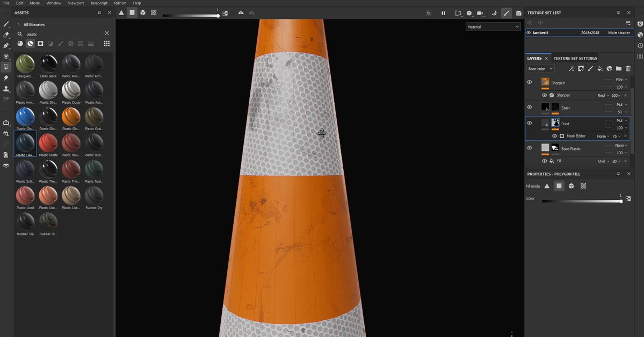Remove the Mask Editor effect
The height and width of the screenshot is (337, 644).
pyautogui.click(x=626, y=137)
